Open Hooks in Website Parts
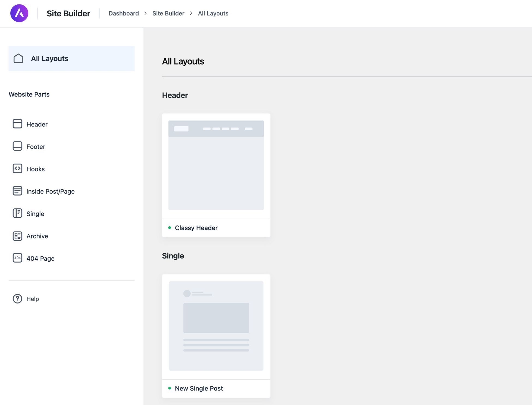 point(35,169)
